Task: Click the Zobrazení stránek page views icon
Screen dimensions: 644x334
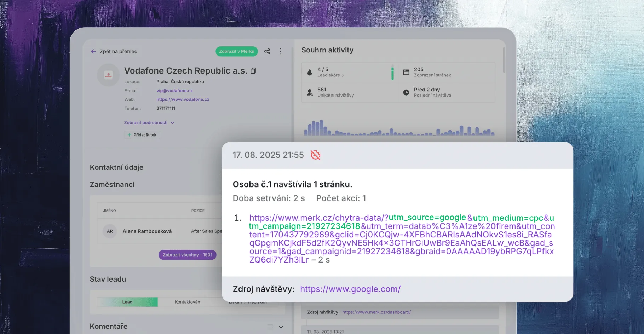Action: pyautogui.click(x=406, y=72)
